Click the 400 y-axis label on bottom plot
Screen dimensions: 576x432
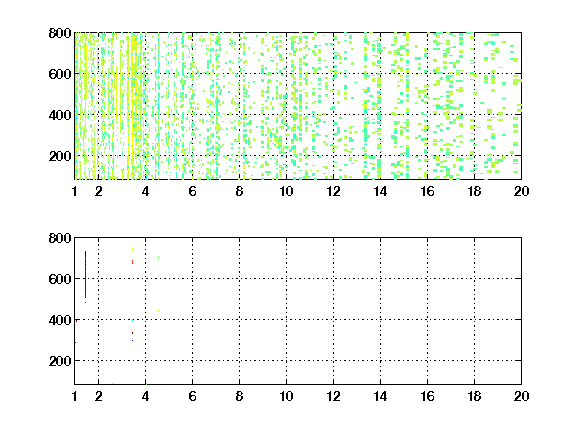pyautogui.click(x=60, y=320)
